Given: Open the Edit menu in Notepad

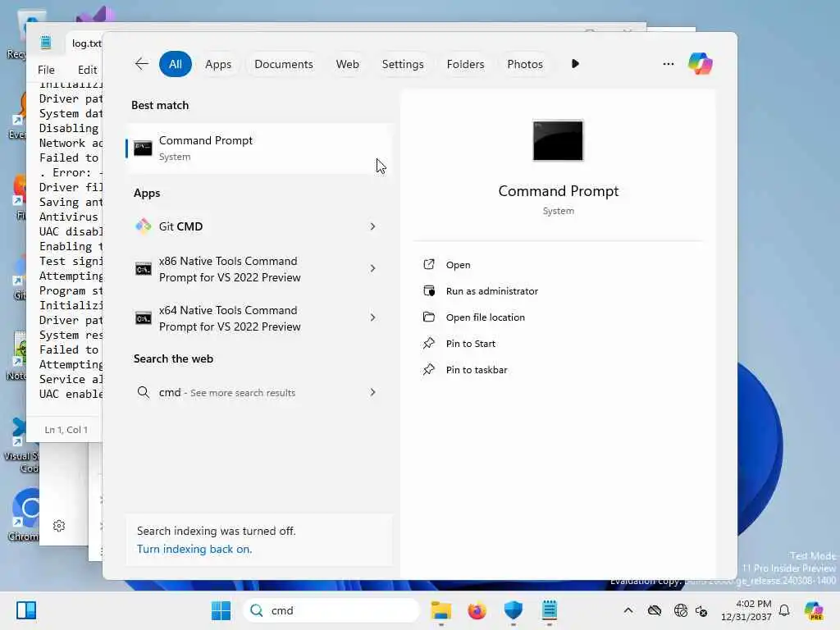Looking at the screenshot, I should pyautogui.click(x=87, y=70).
